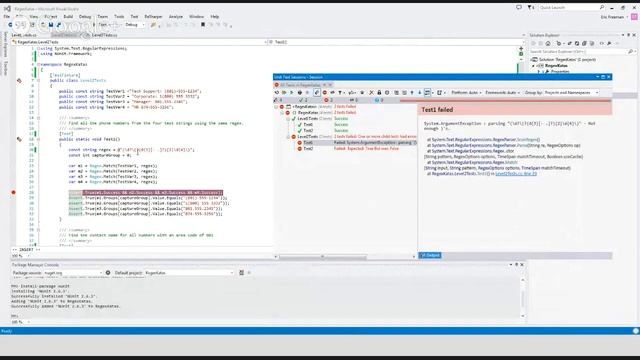Open the Debug configuration dropdown in main toolbar
640x360 pixels.
coord(135,25)
